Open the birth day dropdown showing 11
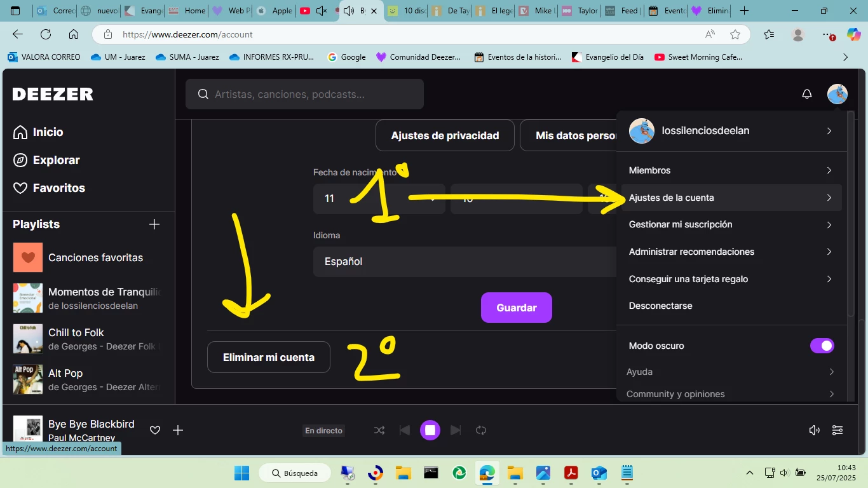 (x=379, y=199)
